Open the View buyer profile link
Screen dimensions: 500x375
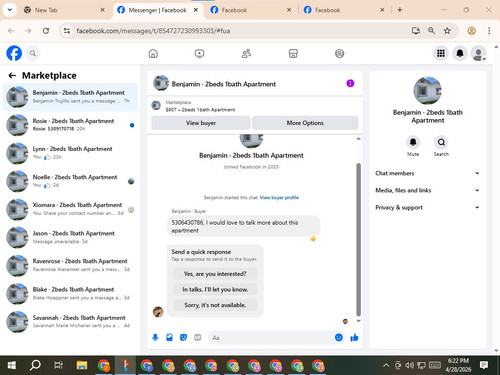(x=279, y=198)
